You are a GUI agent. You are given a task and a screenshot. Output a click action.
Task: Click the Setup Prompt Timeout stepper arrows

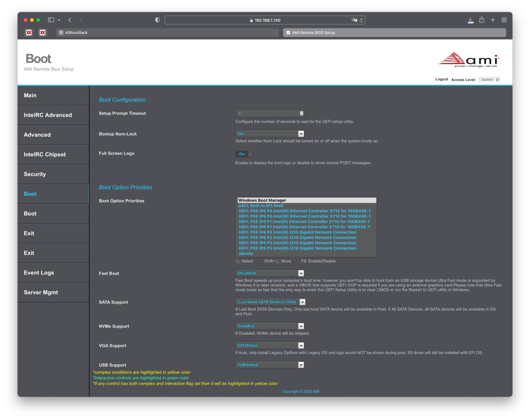[302, 113]
